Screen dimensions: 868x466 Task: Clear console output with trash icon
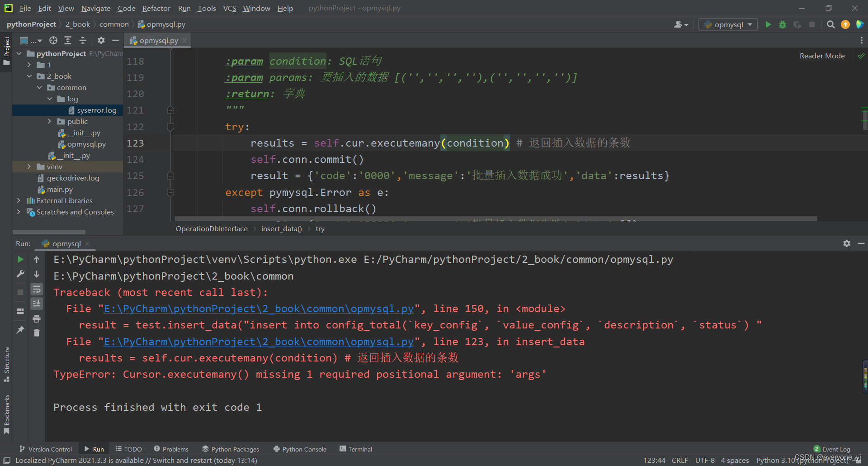click(37, 333)
